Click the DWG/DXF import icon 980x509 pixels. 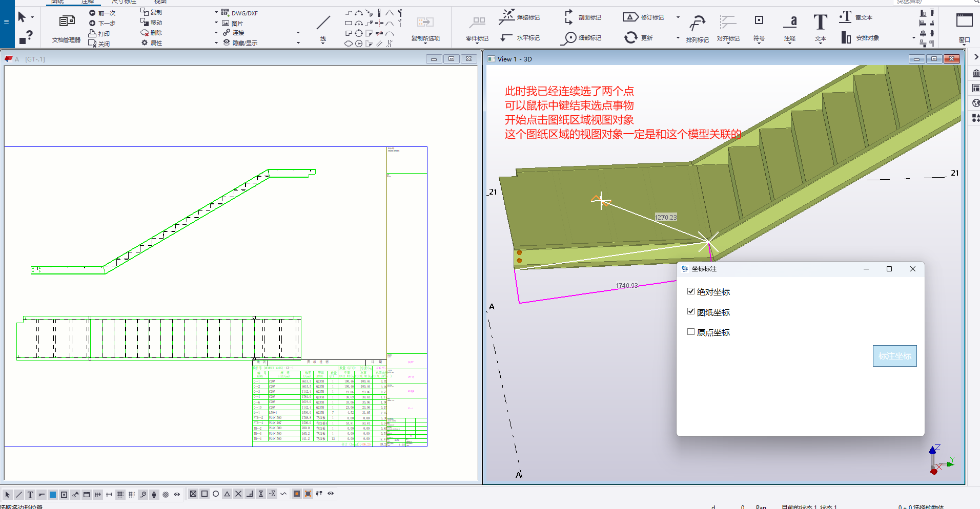(x=225, y=12)
